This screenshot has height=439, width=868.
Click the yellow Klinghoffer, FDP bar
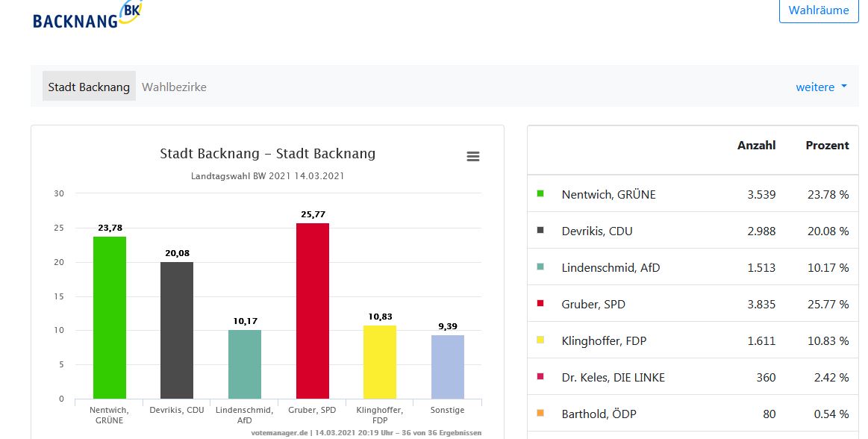pyautogui.click(x=380, y=362)
